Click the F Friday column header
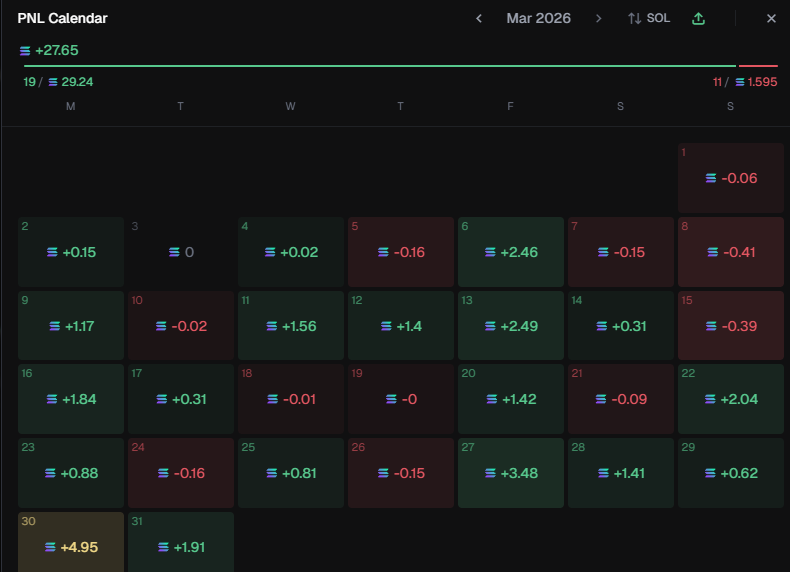Screen dimensions: 790x572 510,106
